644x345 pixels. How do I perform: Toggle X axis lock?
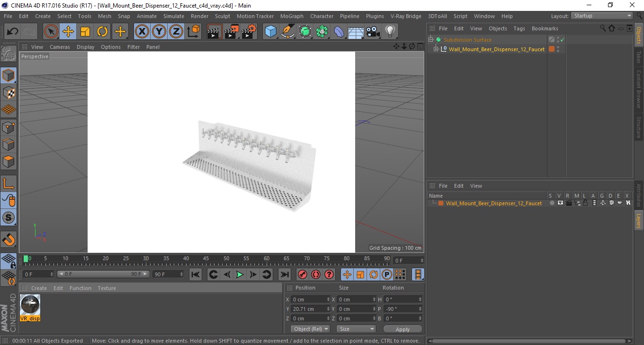(142, 32)
